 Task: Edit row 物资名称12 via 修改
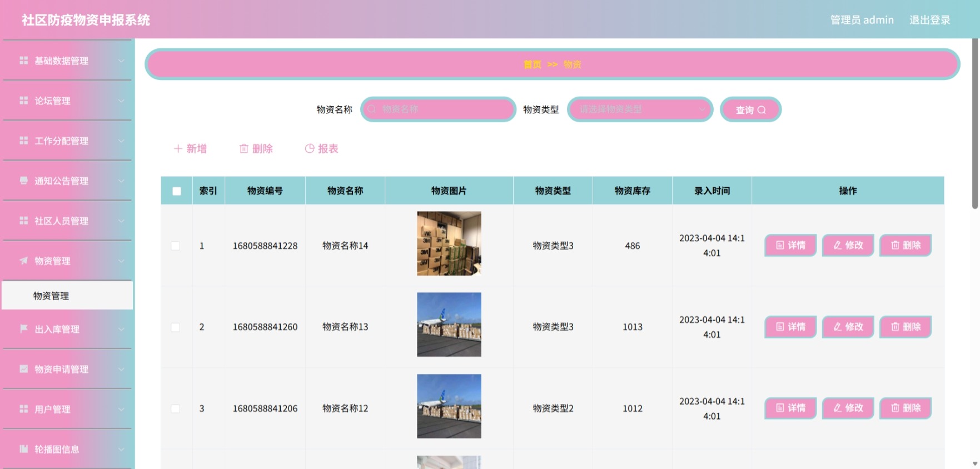(x=848, y=408)
